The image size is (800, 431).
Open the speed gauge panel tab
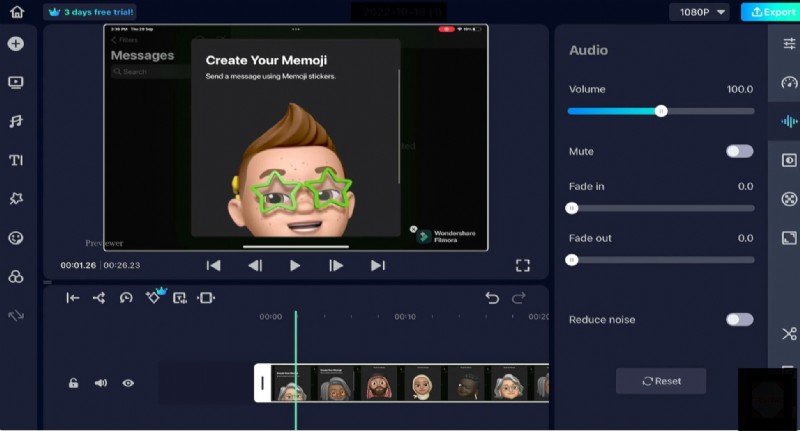pos(789,83)
